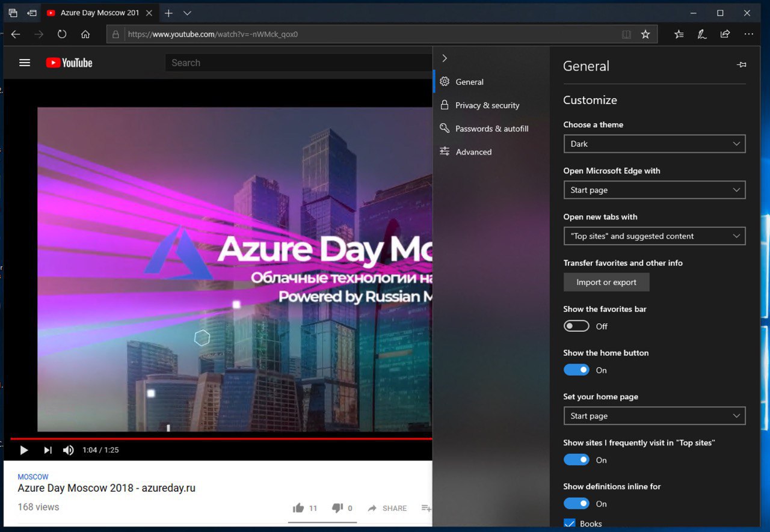
Task: Click the add notes pen icon
Action: 702,34
